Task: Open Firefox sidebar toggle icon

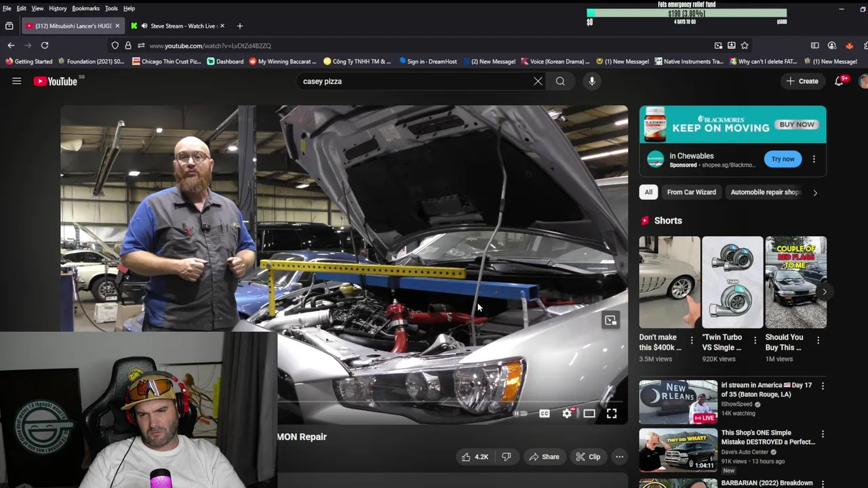Action: coord(815,45)
